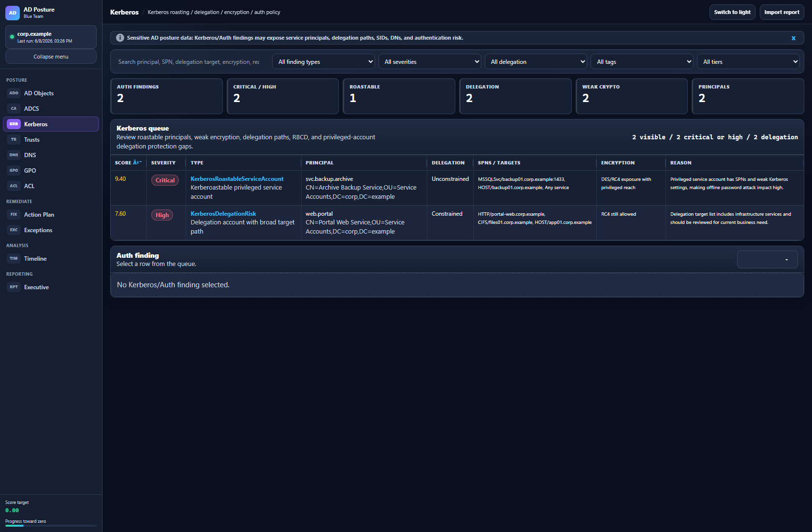Click the AD Posture logo badge
This screenshot has height=532, width=812.
[13, 13]
